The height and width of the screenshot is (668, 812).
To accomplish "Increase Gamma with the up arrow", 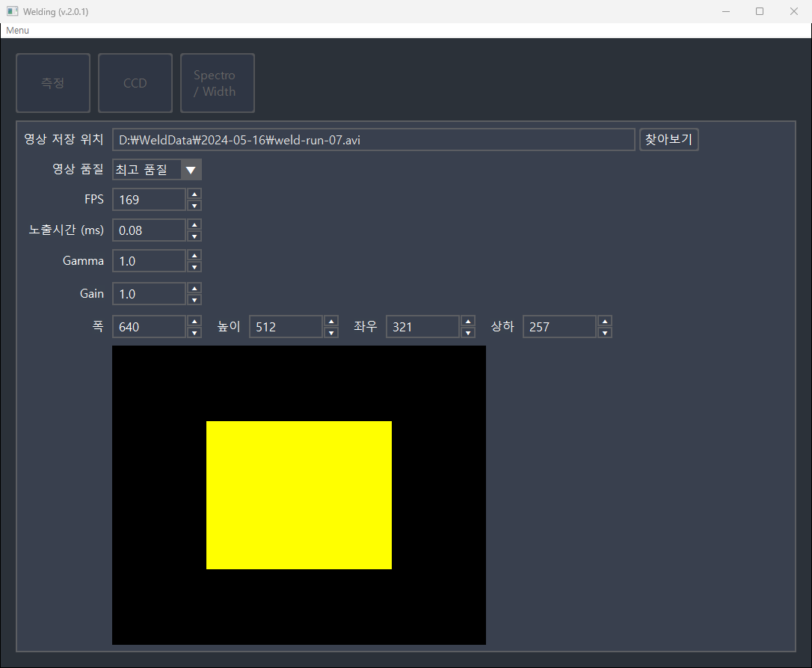I will click(194, 256).
